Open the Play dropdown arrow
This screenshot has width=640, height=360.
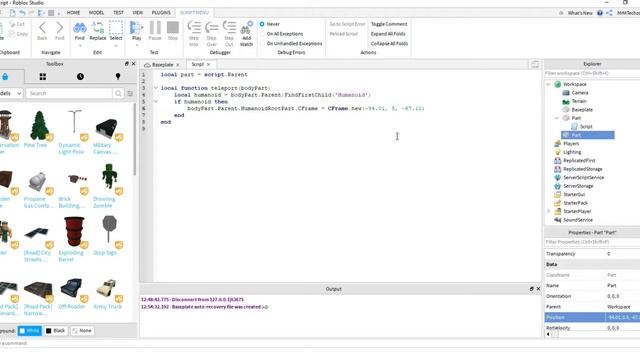(136, 45)
